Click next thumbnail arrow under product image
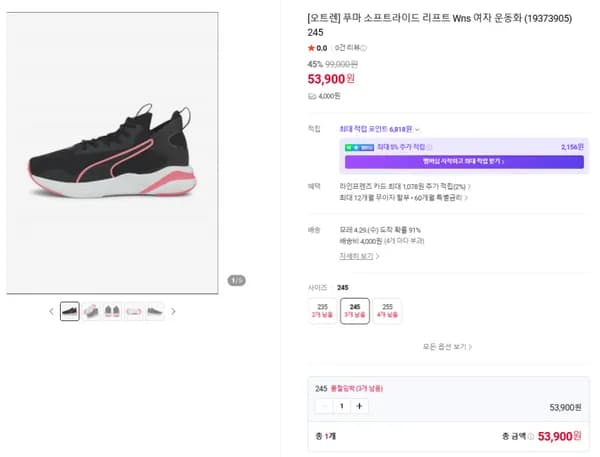Screen dimensions: 600x457 coord(173,312)
